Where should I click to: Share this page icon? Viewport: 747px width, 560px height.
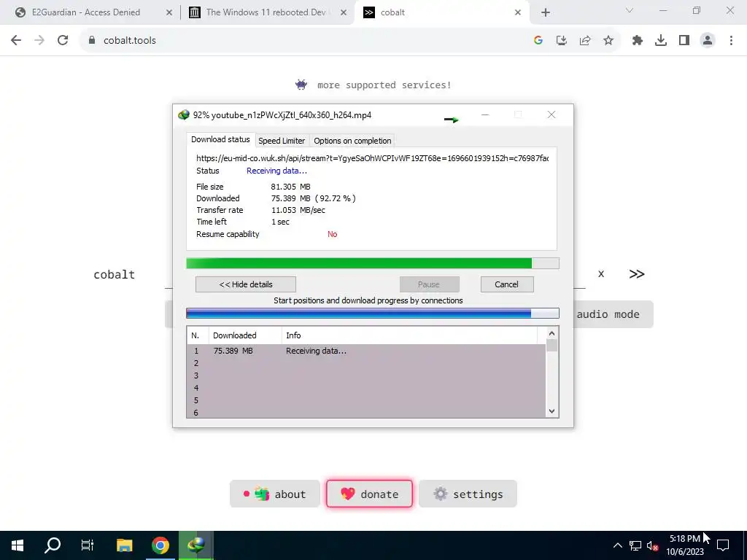pos(585,41)
